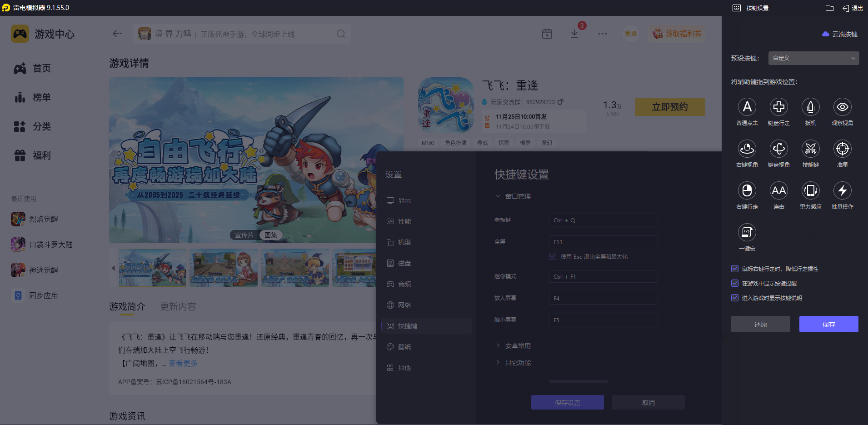This screenshot has width=868, height=425.
Task: Open the 首页 sidebar page
Action: [x=33, y=68]
